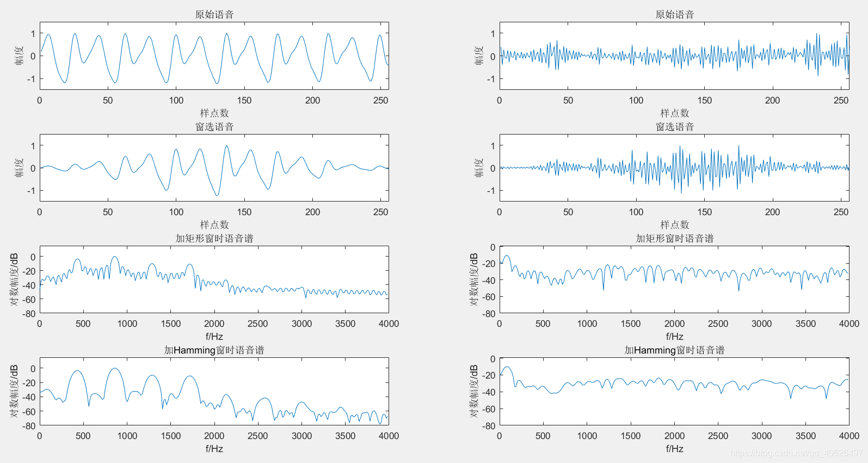This screenshot has width=868, height=463.
Task: Select the right column 窗选语音 windowed waveform plot
Action: 674,168
